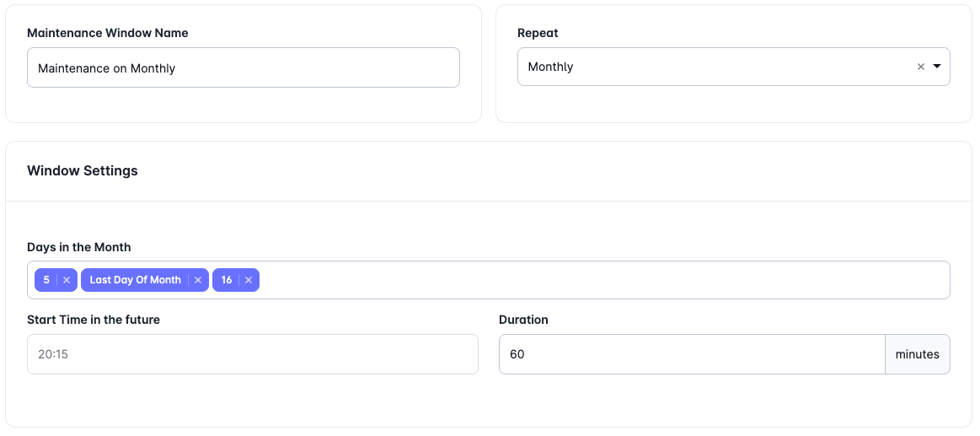Clear the Monthly repeat selection
The height and width of the screenshot is (436, 980).
point(921,67)
